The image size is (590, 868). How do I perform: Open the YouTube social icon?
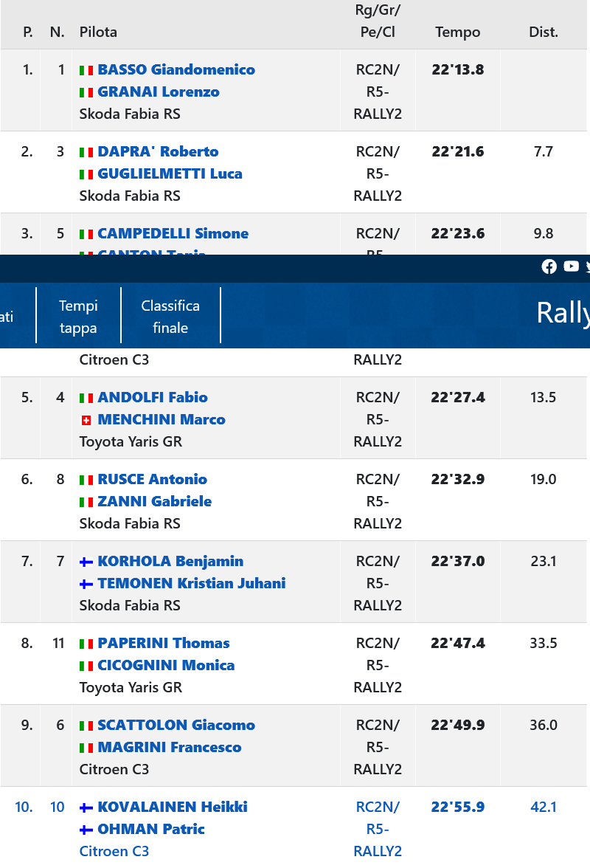571,266
